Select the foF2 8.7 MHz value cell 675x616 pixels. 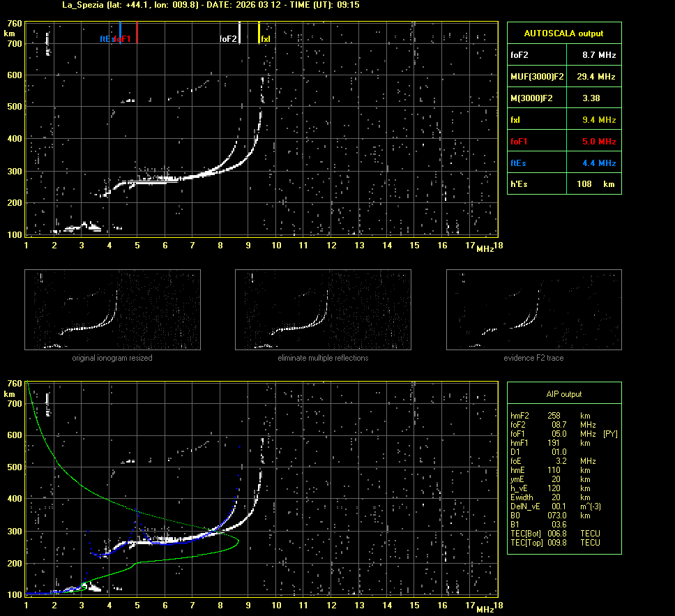tap(599, 54)
